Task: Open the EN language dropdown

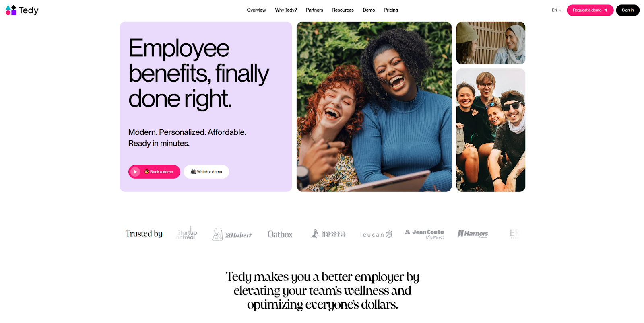Action: (556, 10)
